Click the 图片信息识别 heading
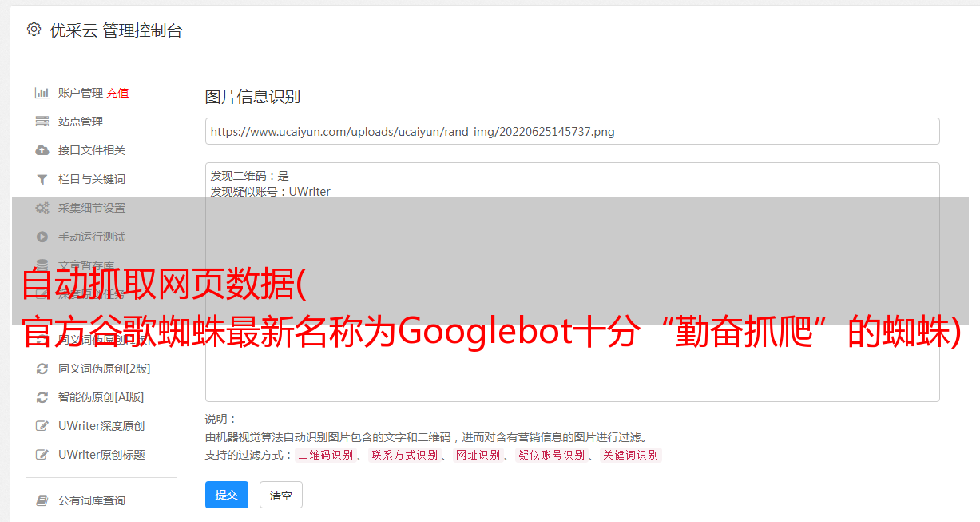The width and height of the screenshot is (980, 522). pyautogui.click(x=252, y=97)
